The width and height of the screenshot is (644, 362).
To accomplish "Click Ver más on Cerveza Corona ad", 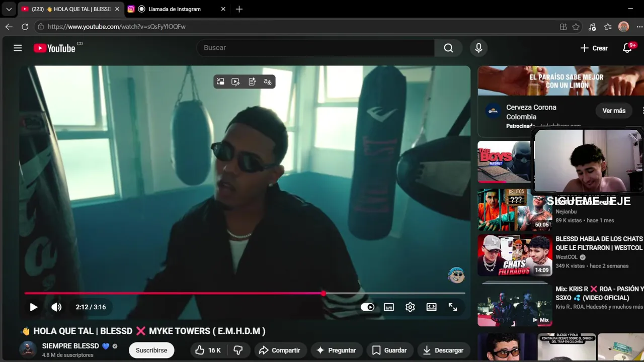I will [614, 111].
